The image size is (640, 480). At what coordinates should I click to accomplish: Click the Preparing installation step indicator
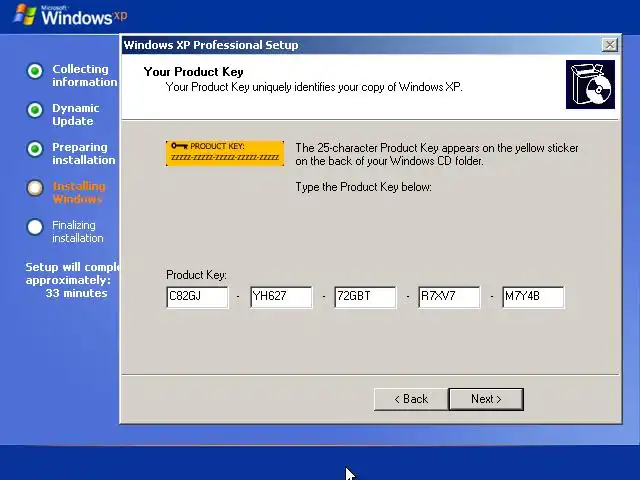pyautogui.click(x=35, y=149)
